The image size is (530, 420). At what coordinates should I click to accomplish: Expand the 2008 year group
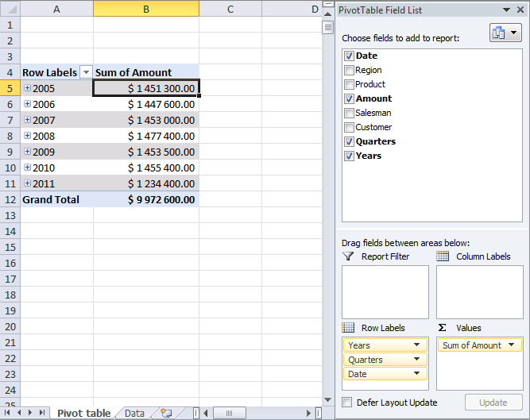click(x=28, y=136)
